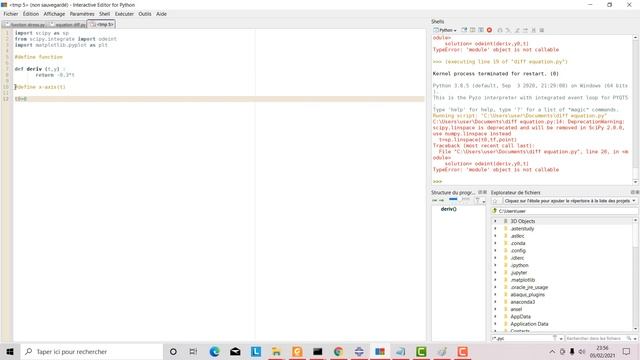
Task: Select deriv() in program structure panel
Action: click(x=448, y=209)
